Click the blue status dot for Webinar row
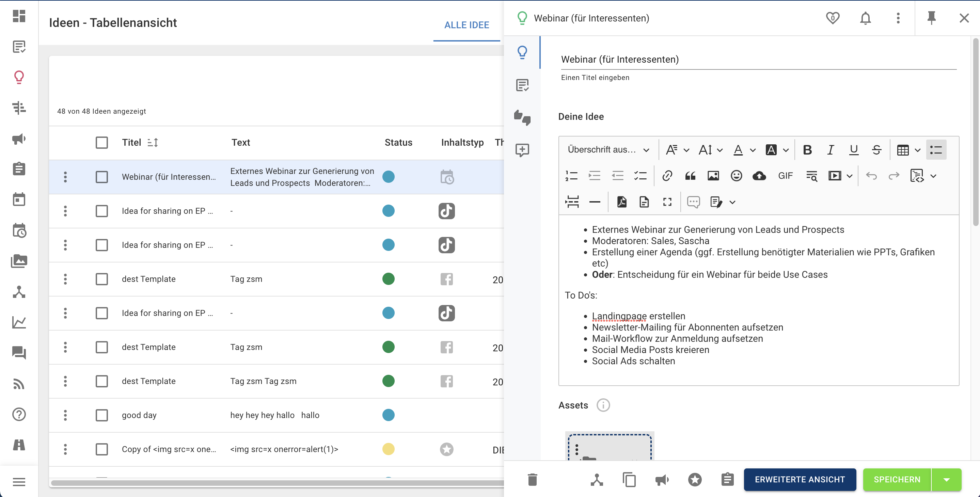980x497 pixels. [x=388, y=177]
